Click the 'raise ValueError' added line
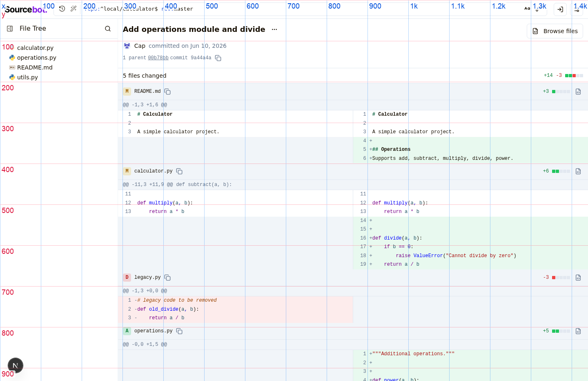Image resolution: width=588 pixels, height=381 pixels. (456, 256)
